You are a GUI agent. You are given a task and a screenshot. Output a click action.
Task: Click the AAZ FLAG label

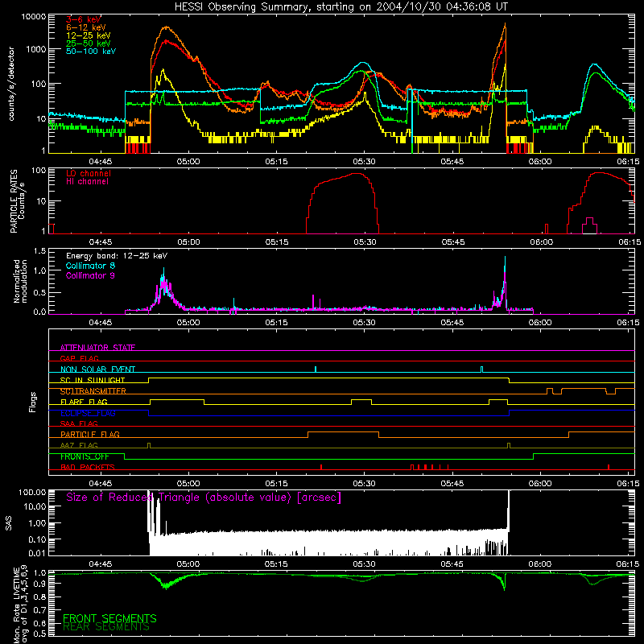[79, 445]
